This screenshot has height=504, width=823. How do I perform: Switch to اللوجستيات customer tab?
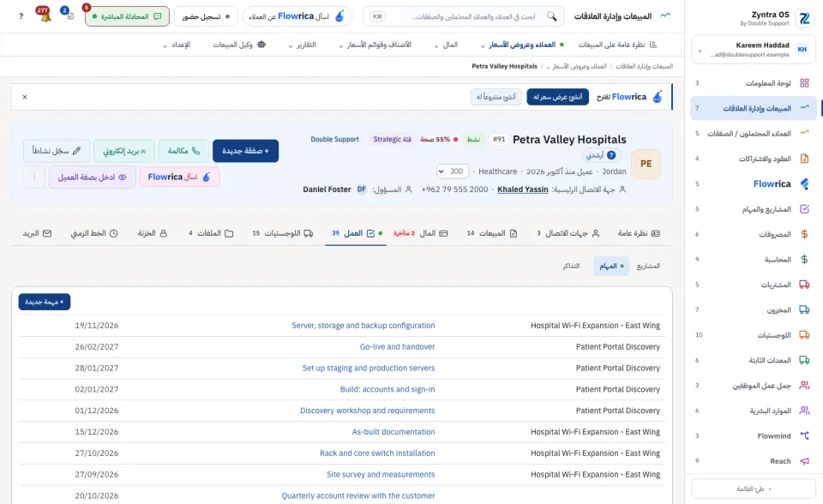[282, 233]
